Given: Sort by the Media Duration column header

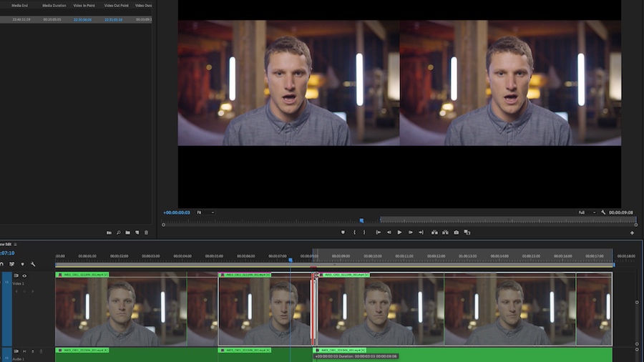Looking at the screenshot, I should click(x=54, y=5).
